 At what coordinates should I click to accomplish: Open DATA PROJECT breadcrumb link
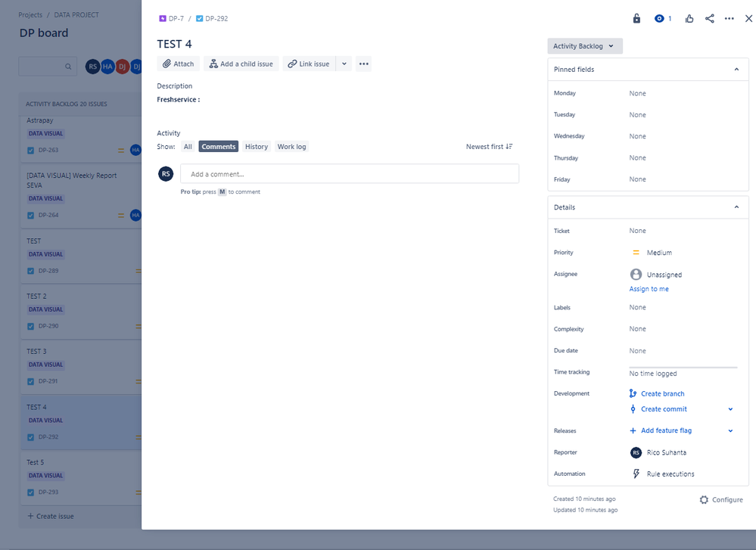(x=76, y=15)
